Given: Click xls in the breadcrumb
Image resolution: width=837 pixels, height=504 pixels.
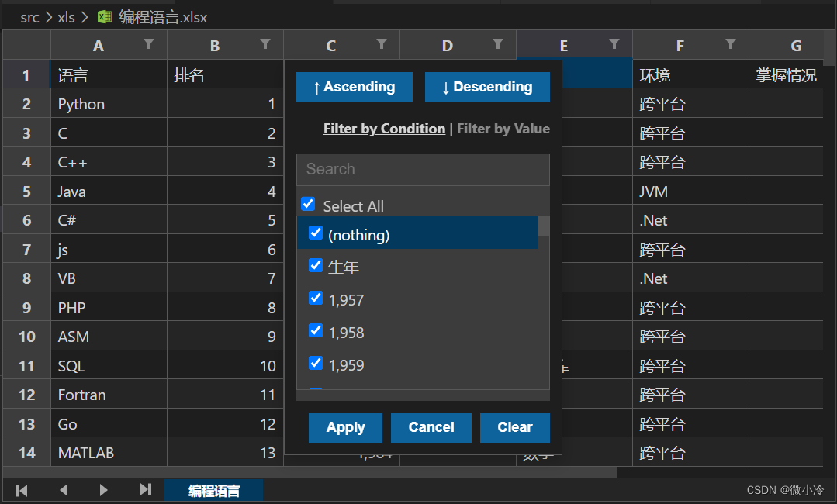Looking at the screenshot, I should pyautogui.click(x=66, y=18).
